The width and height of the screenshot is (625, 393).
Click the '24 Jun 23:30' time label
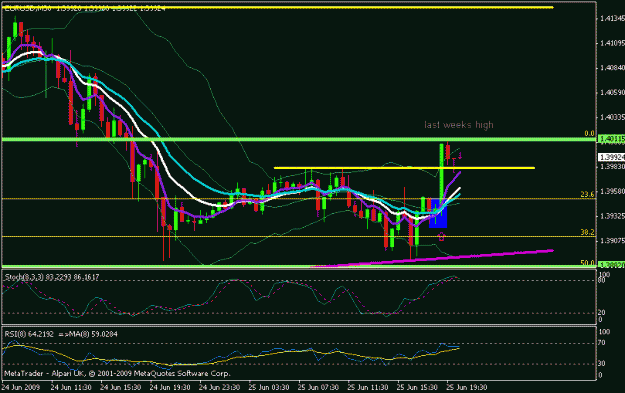219,387
